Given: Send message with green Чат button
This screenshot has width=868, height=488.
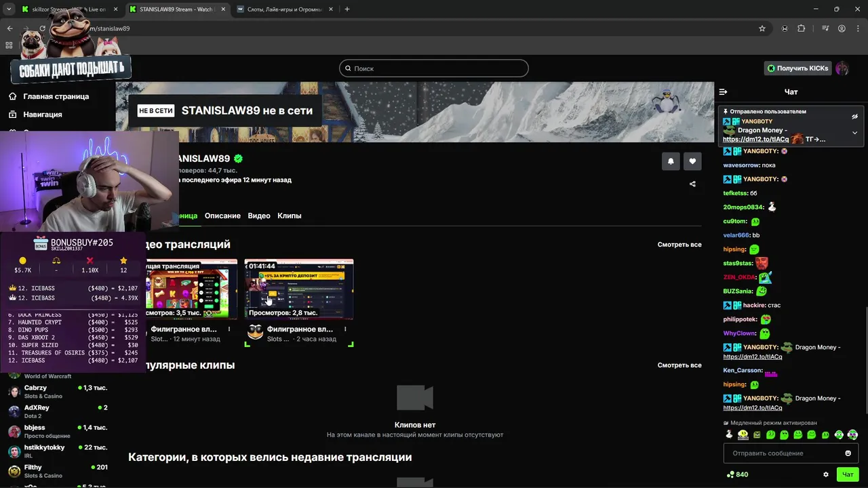Looking at the screenshot, I should [848, 474].
